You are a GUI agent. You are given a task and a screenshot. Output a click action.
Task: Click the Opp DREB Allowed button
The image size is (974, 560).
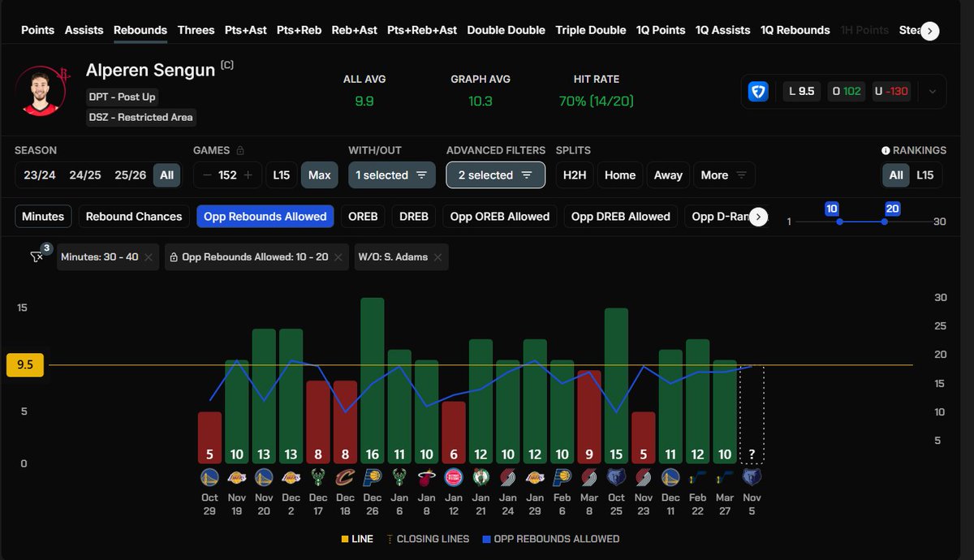tap(621, 217)
